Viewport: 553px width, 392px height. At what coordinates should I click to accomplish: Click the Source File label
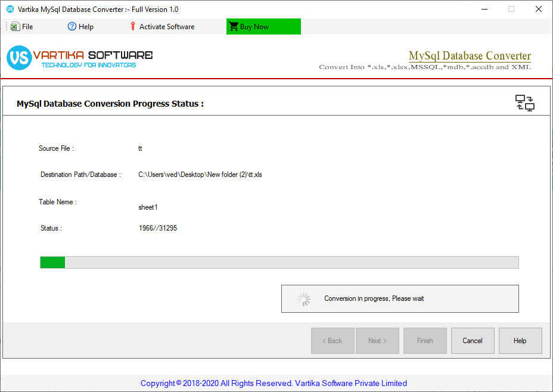56,148
